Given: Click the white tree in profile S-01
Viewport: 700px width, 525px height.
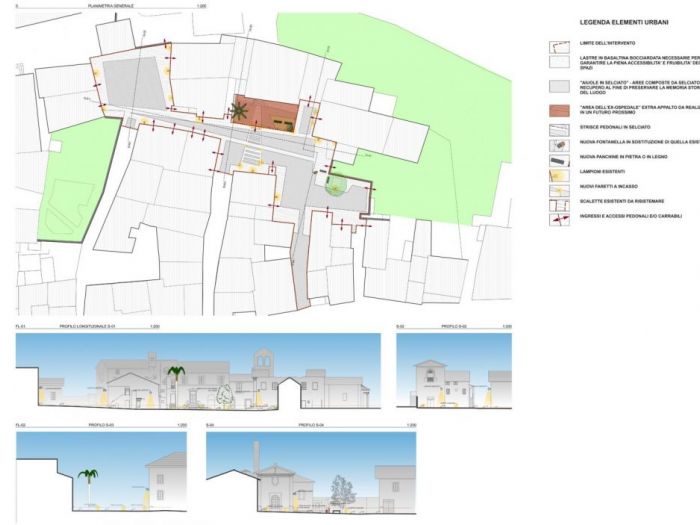Looking at the screenshot, I should [225, 396].
